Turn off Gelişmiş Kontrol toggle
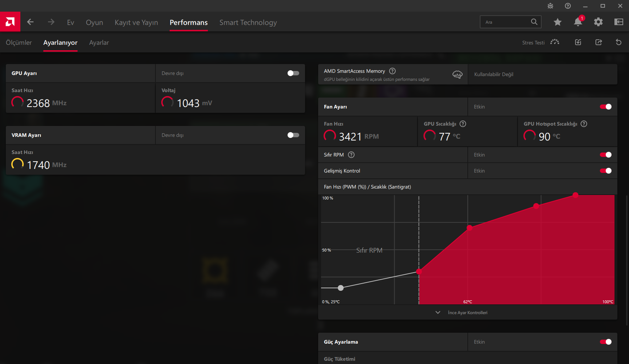The width and height of the screenshot is (629, 364). tap(606, 171)
